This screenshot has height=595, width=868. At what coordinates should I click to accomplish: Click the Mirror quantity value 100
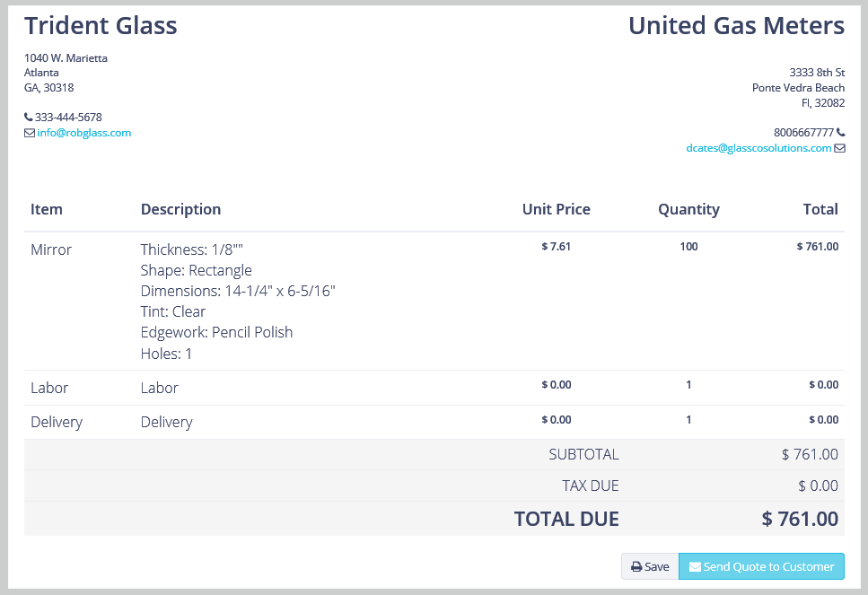pos(688,246)
